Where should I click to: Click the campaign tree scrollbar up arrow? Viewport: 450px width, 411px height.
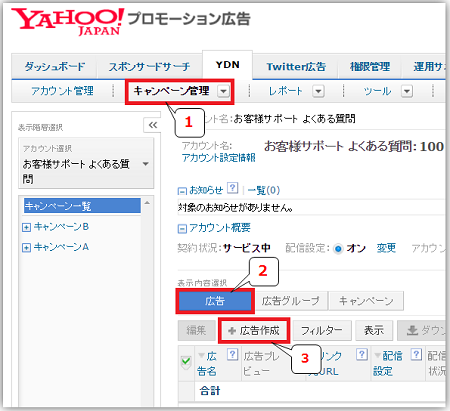point(147,203)
